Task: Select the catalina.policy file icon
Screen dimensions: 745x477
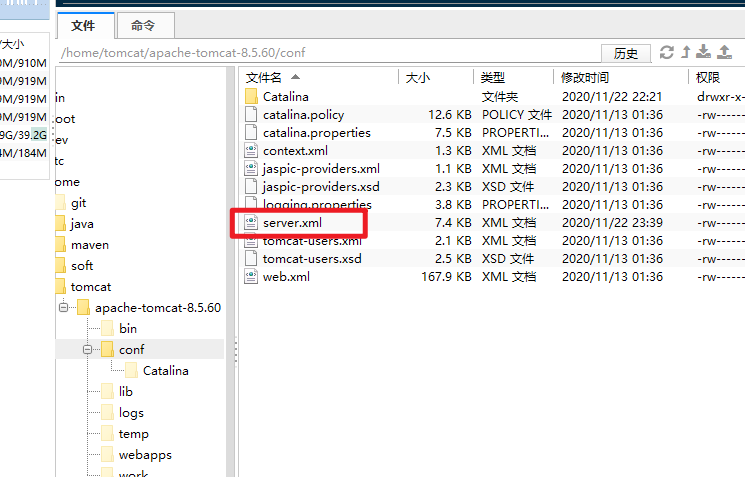Action: pos(251,114)
